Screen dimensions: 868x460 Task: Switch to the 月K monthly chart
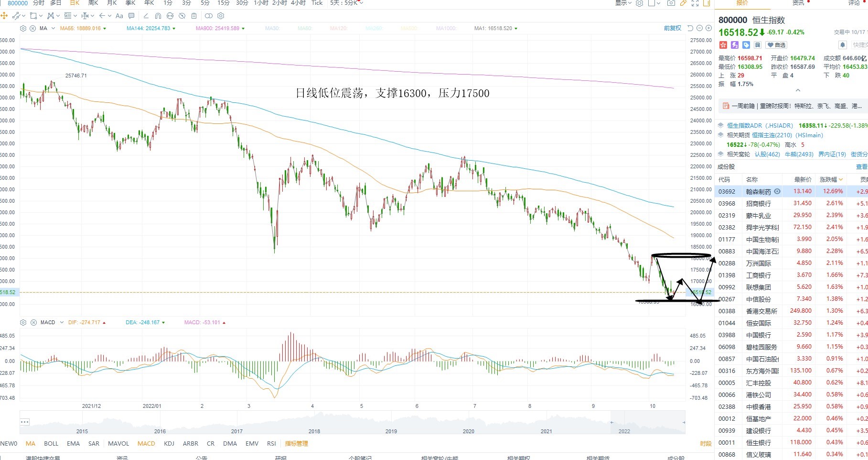coord(112,3)
